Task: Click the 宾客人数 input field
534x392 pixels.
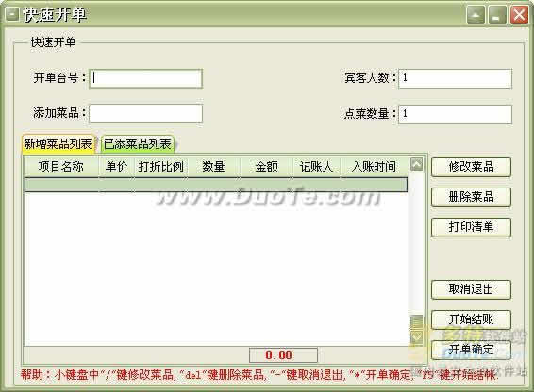Action: click(455, 78)
